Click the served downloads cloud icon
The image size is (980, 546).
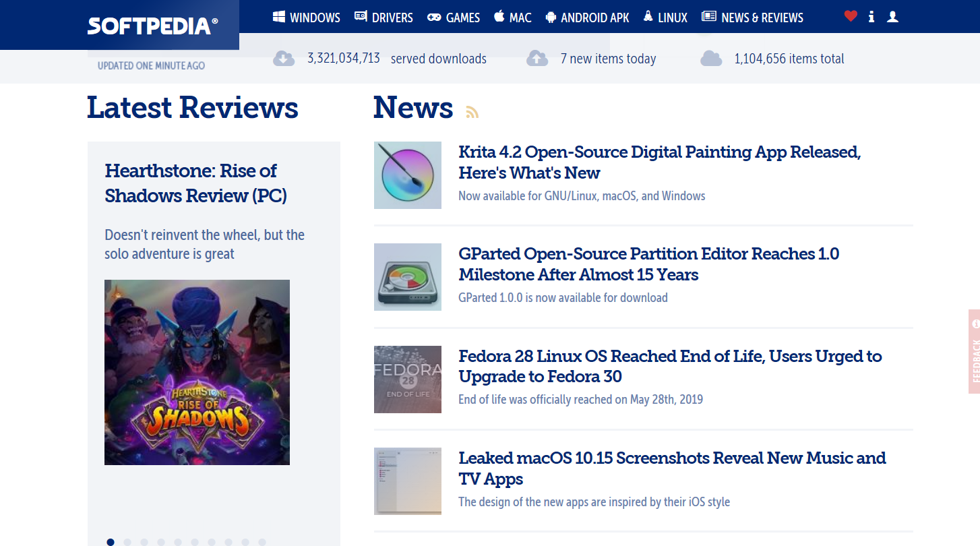pos(284,59)
